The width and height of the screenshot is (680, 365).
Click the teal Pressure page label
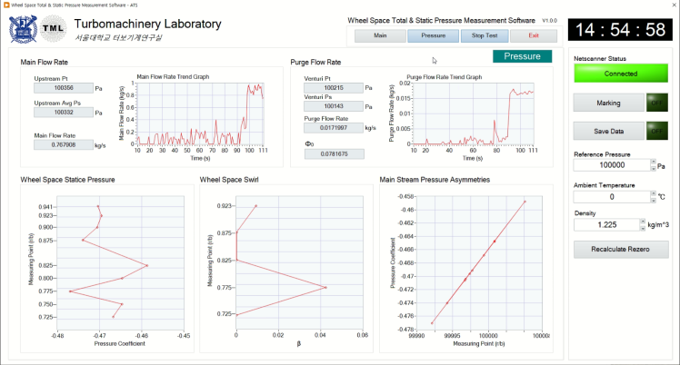522,56
